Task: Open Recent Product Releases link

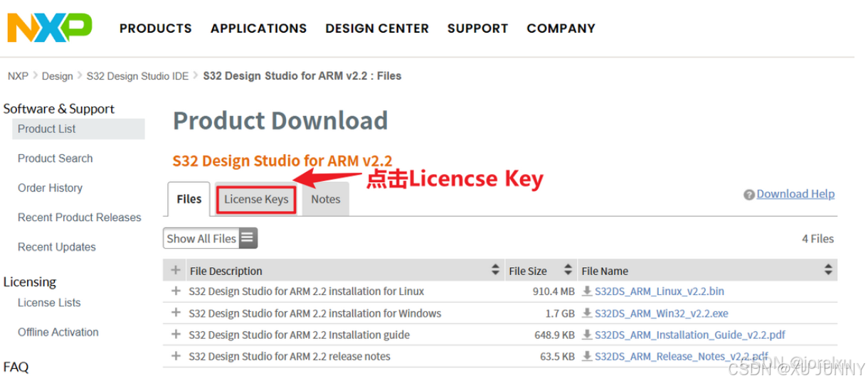Action: [x=80, y=217]
